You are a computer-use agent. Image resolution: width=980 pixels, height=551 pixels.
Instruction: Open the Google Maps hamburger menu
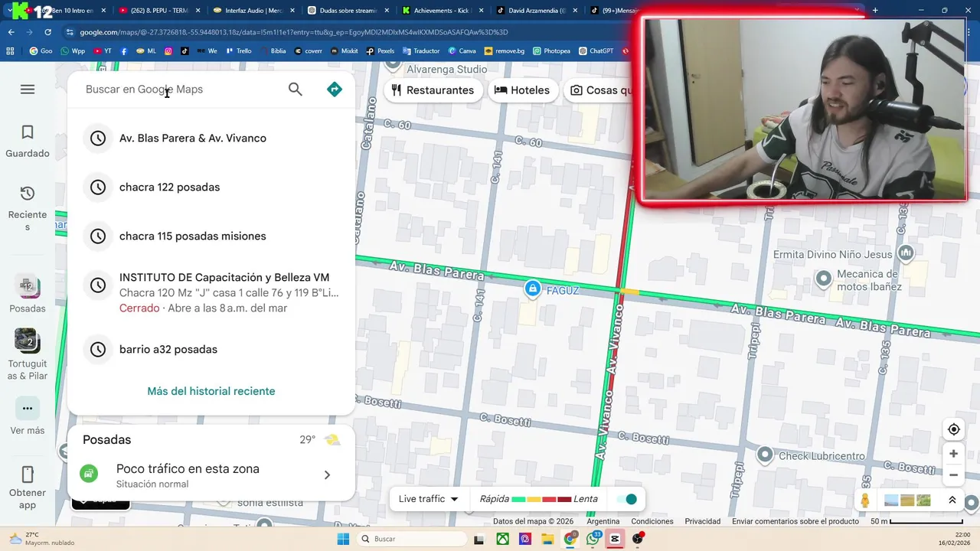click(28, 90)
